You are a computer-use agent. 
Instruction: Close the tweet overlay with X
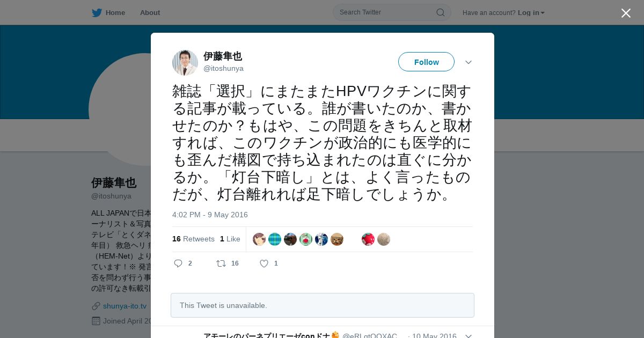click(x=626, y=13)
